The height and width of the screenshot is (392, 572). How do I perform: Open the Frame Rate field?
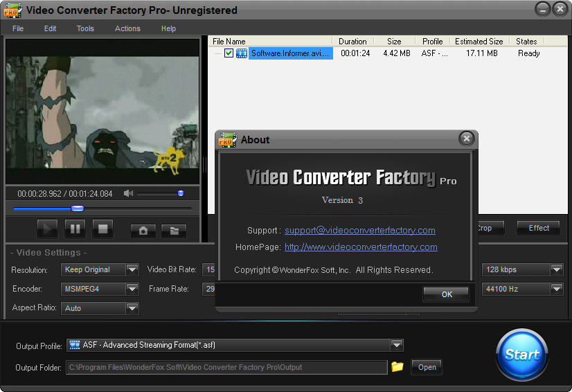(x=208, y=289)
